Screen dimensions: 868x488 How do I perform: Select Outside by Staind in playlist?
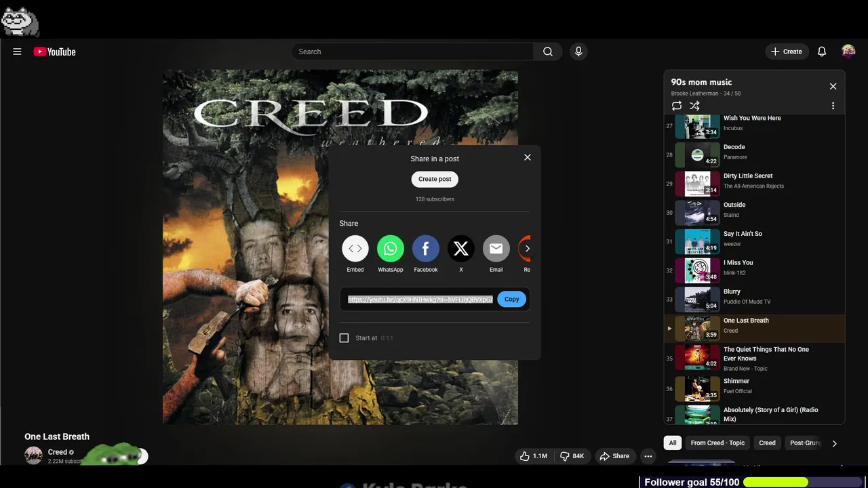[754, 213]
